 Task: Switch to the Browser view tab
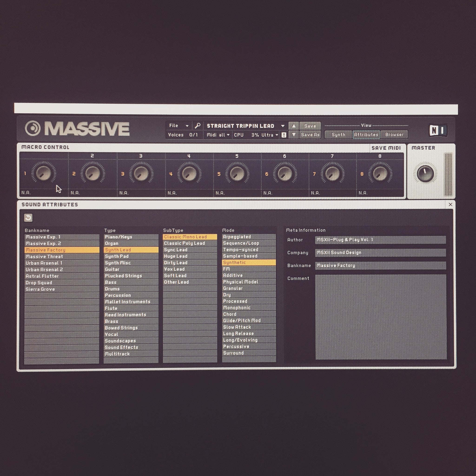click(x=394, y=135)
